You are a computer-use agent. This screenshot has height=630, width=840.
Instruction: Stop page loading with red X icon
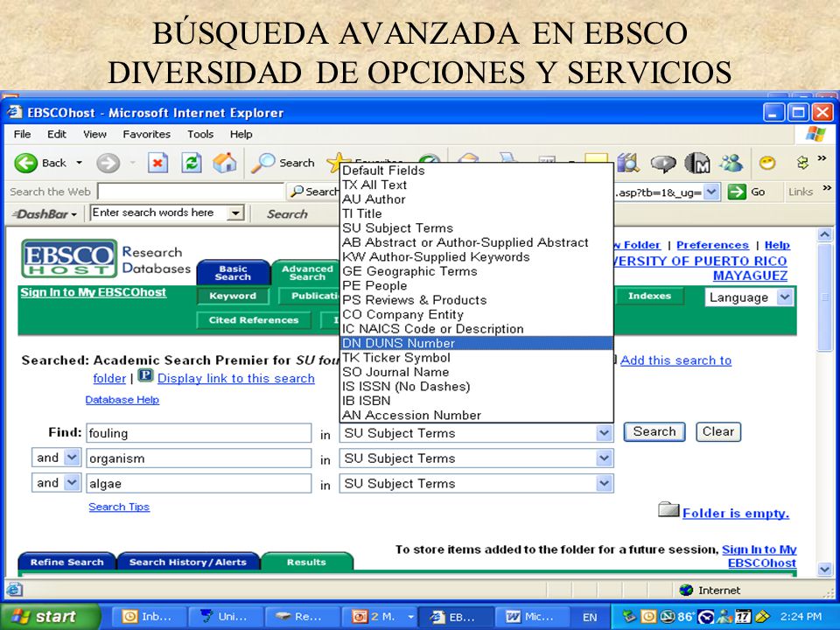[x=157, y=163]
